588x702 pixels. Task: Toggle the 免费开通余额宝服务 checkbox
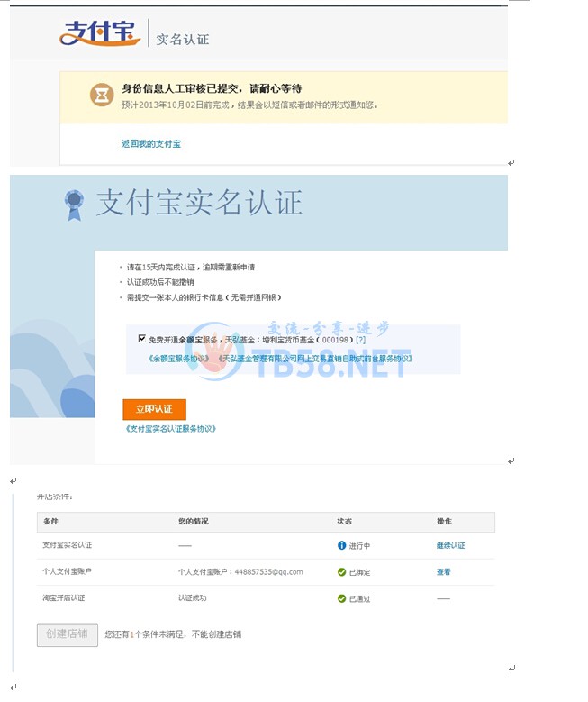coord(142,338)
